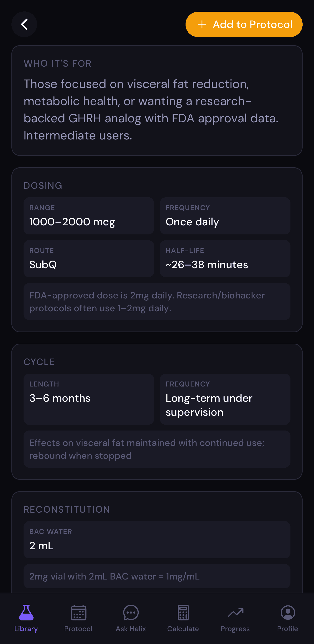
Task: Open the Calculate calculator icon
Action: pyautogui.click(x=183, y=613)
